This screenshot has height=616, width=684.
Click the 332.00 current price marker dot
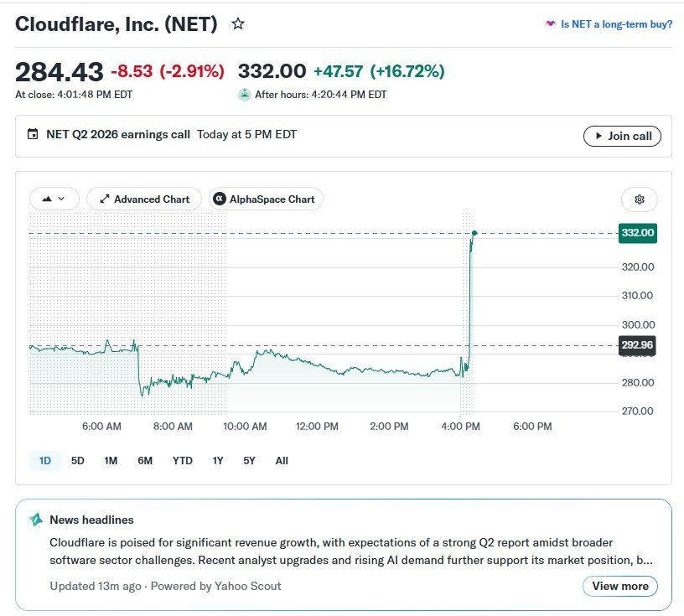pyautogui.click(x=474, y=233)
